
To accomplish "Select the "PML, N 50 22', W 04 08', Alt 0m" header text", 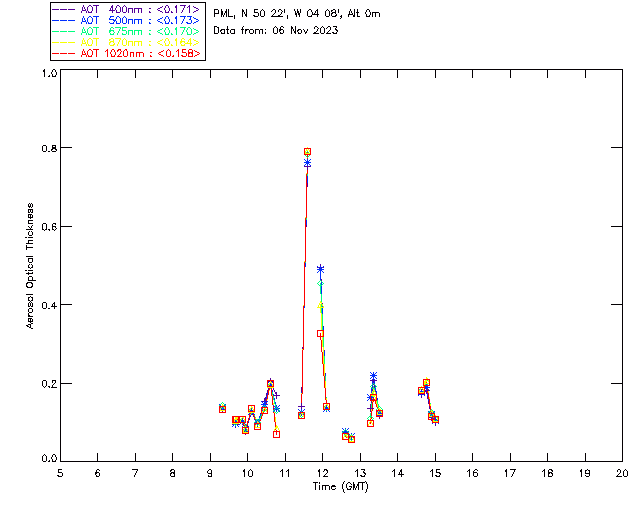I will (297, 13).
